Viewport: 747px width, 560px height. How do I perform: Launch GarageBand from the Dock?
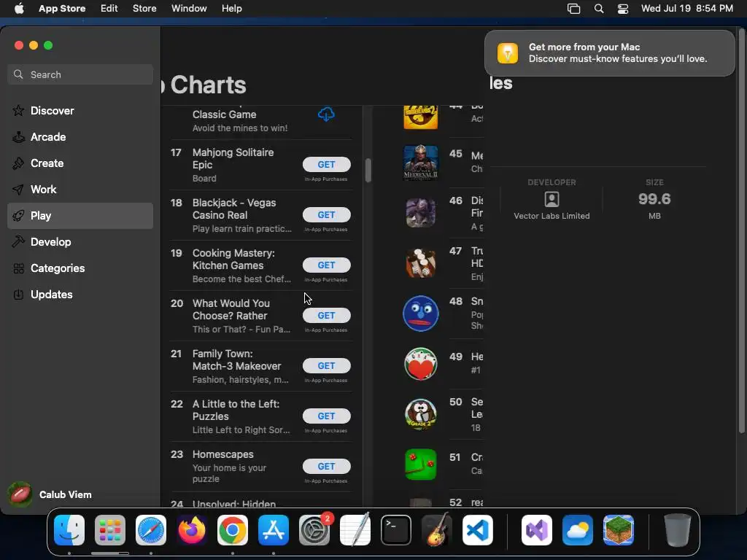(437, 530)
